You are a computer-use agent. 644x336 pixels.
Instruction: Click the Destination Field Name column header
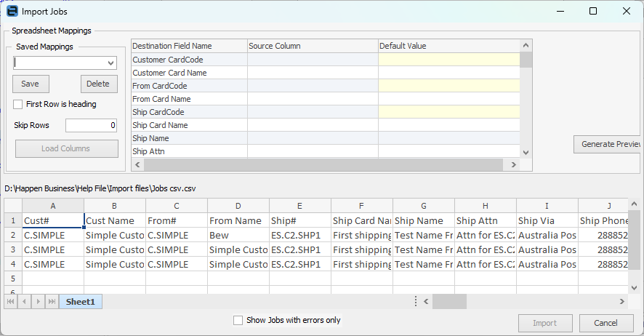pos(189,46)
